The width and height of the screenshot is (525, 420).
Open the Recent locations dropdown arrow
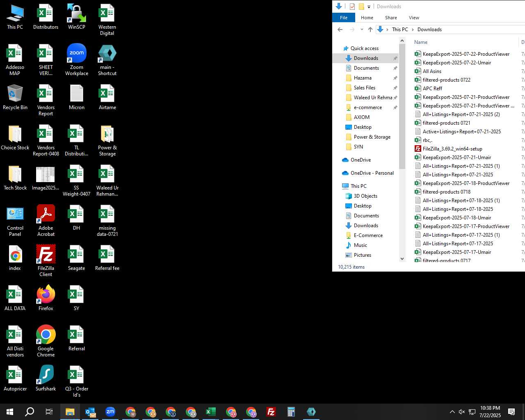coord(362,30)
